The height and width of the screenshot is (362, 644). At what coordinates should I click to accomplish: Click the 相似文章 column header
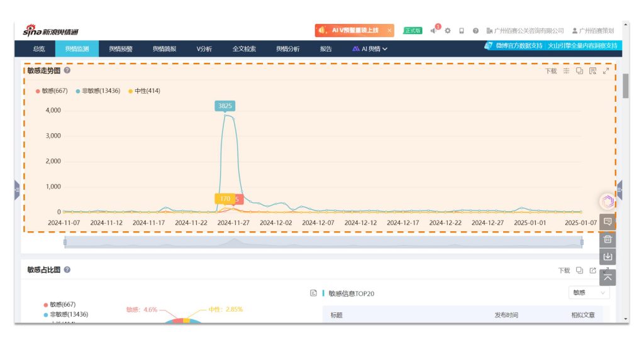coord(583,315)
